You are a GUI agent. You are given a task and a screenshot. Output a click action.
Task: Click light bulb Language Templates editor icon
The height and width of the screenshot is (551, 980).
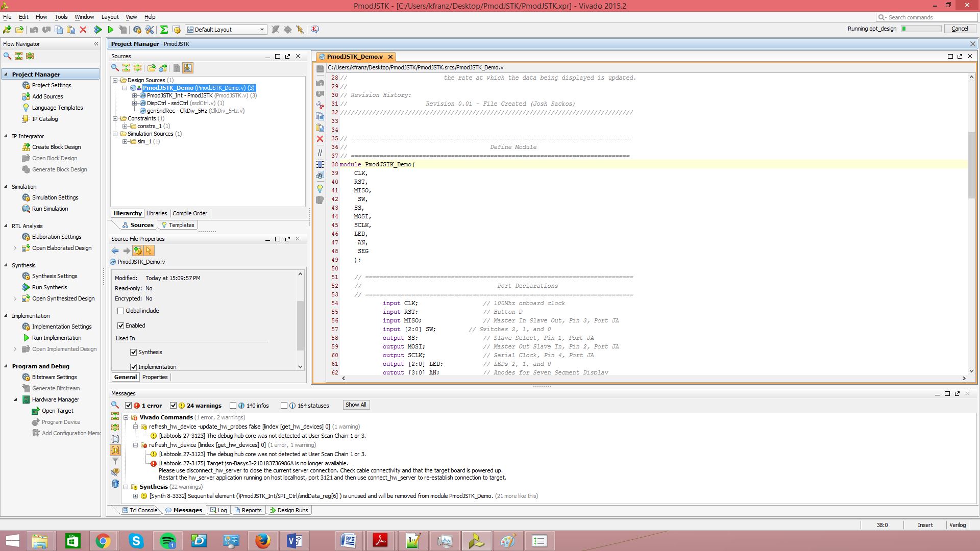pos(320,189)
